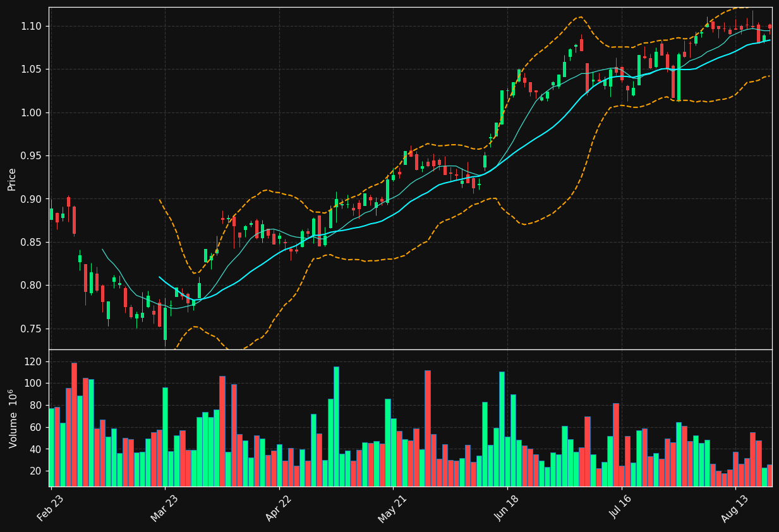
Task: Click the May 21 date label
Action: click(x=392, y=508)
